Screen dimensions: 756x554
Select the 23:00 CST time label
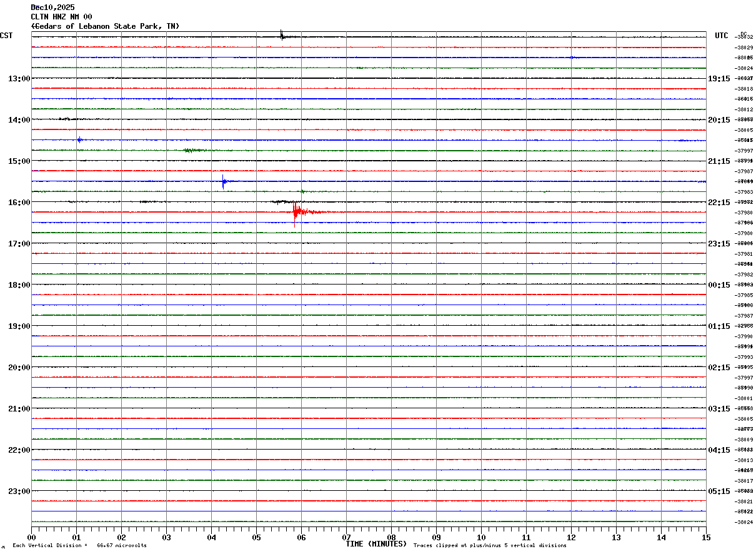(19, 491)
